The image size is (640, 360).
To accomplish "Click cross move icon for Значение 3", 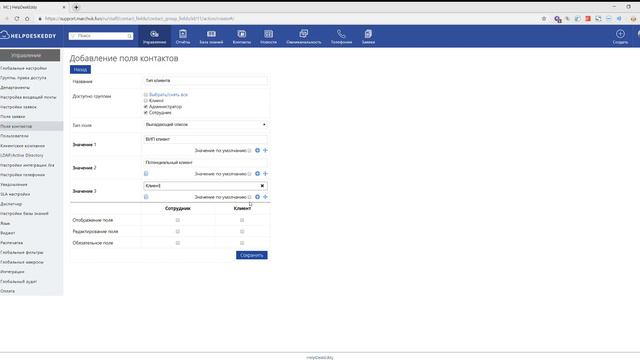I will [x=265, y=197].
